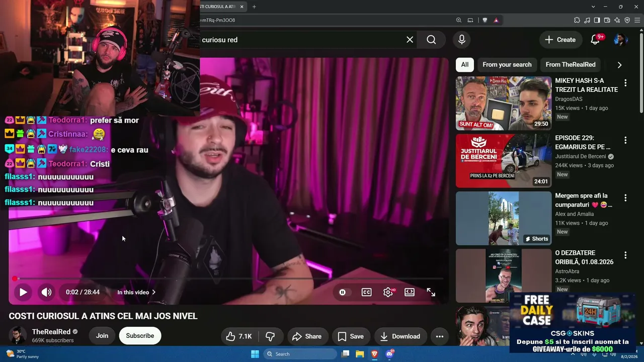The height and width of the screenshot is (362, 644).
Task: Like the video with 7.1K likes
Action: (x=239, y=336)
